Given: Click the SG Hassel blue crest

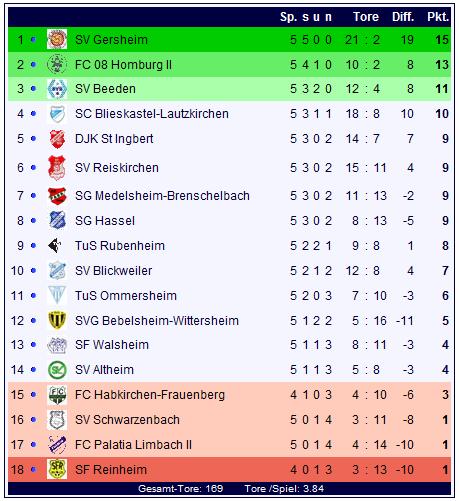Looking at the screenshot, I should [x=57, y=220].
